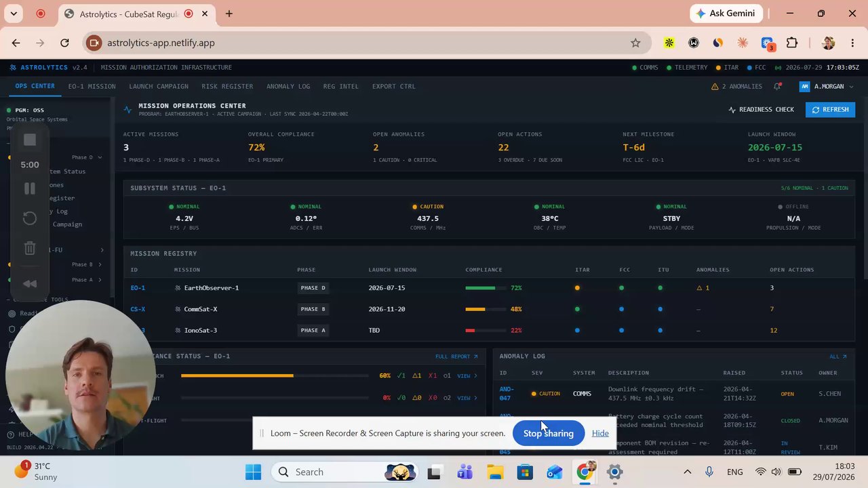Click the REFRESH button
Image resolution: width=868 pixels, height=488 pixels.
[x=830, y=109]
